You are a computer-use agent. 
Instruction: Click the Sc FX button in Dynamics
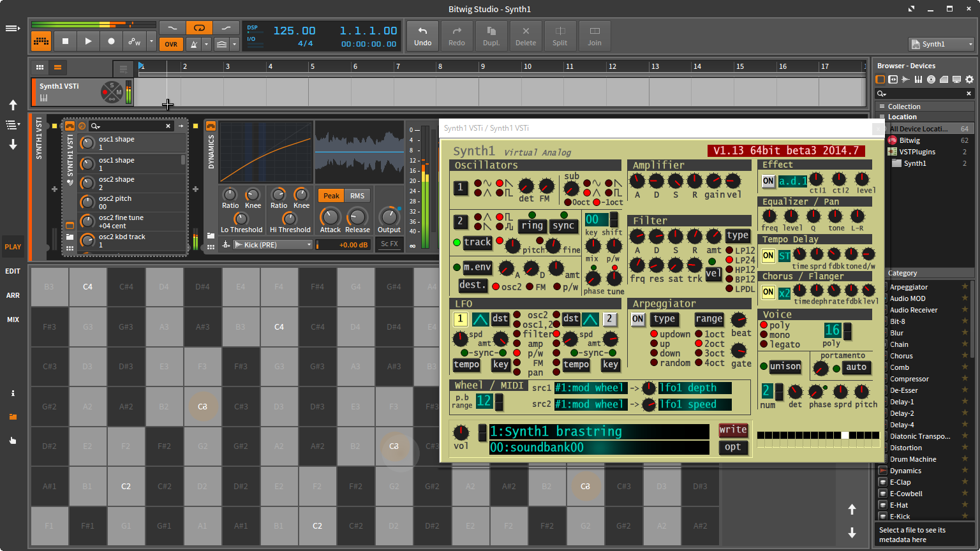389,244
